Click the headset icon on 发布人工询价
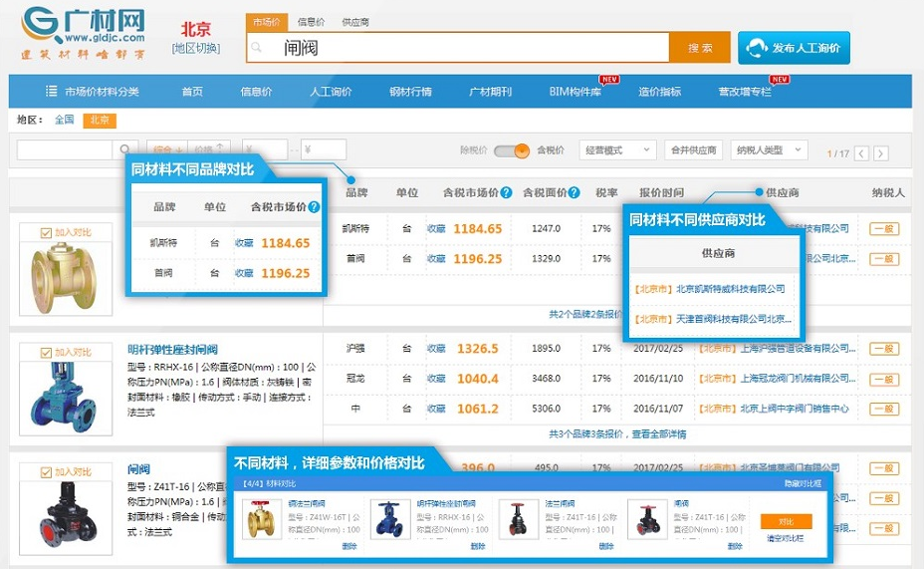This screenshot has height=569, width=924. tap(757, 48)
